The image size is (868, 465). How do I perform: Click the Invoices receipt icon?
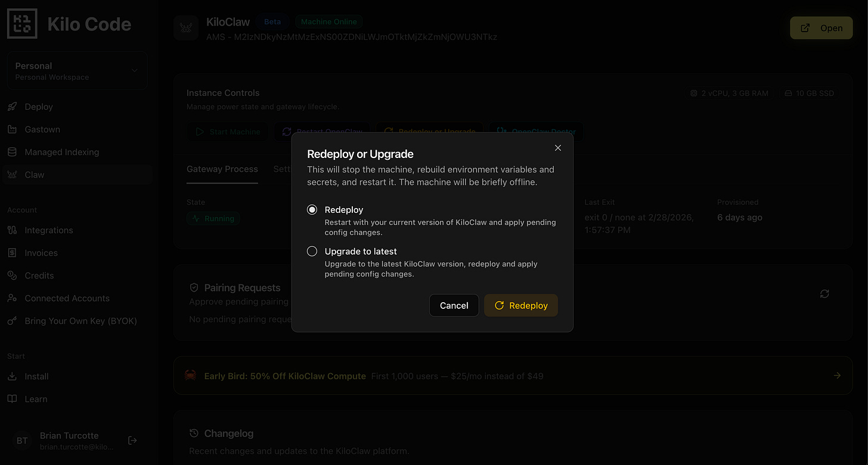pyautogui.click(x=12, y=253)
